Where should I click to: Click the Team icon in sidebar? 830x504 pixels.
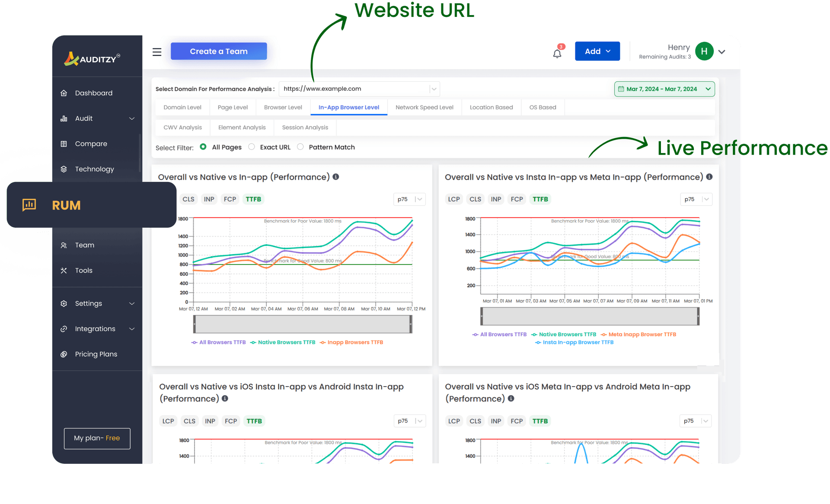[64, 245]
